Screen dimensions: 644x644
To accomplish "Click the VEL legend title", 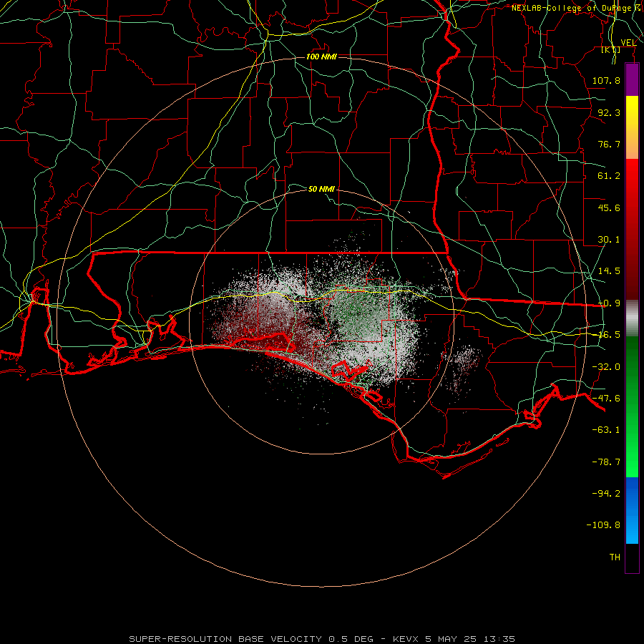I will (x=628, y=43).
